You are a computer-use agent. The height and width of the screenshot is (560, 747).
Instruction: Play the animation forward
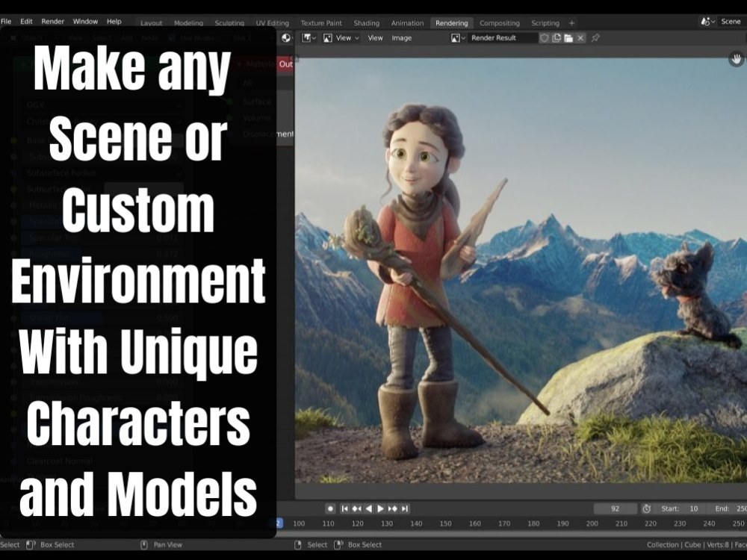380,508
